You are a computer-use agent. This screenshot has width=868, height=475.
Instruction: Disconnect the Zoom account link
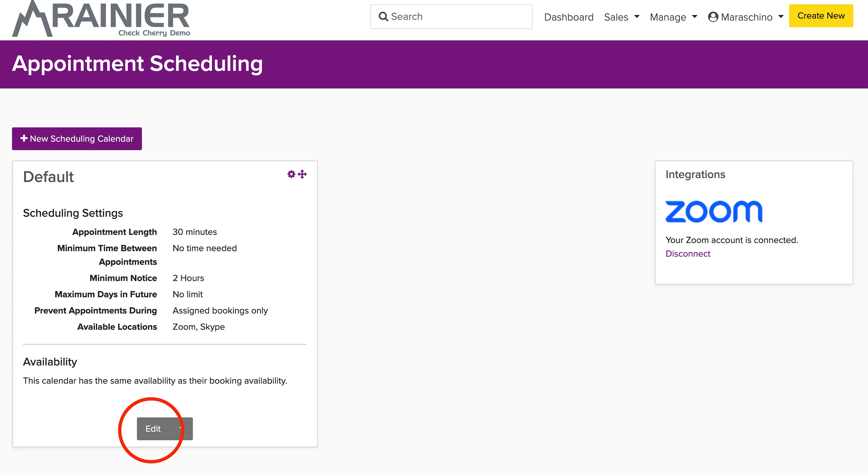[x=688, y=254]
